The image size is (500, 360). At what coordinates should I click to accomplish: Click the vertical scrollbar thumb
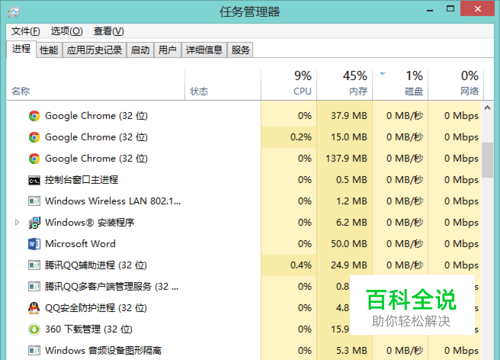487,160
